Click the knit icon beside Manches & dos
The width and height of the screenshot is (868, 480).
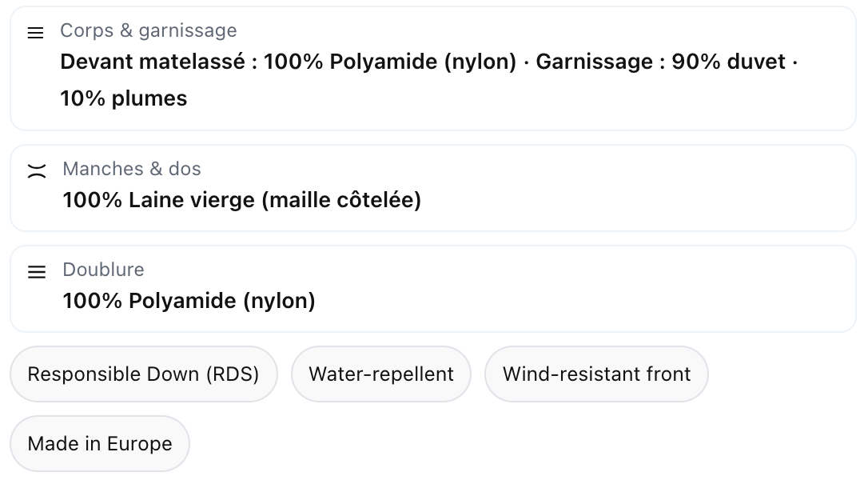pos(37,170)
